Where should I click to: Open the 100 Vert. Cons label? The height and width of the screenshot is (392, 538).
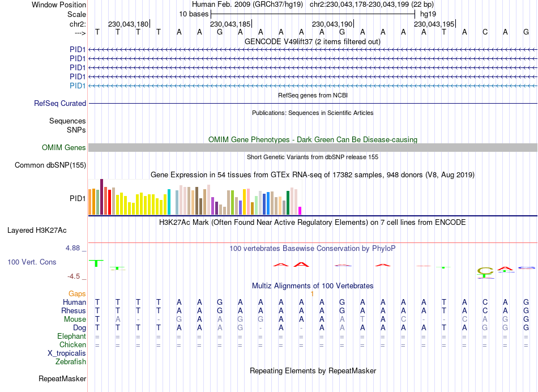[32, 262]
